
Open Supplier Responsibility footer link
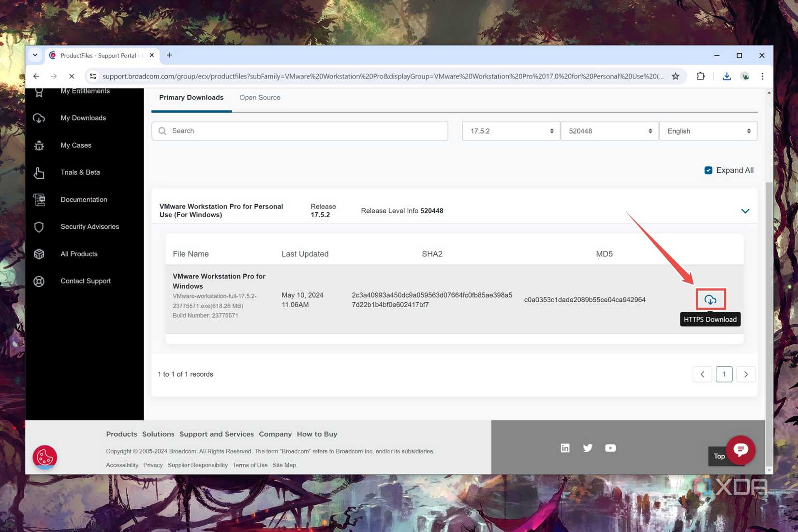pyautogui.click(x=197, y=465)
